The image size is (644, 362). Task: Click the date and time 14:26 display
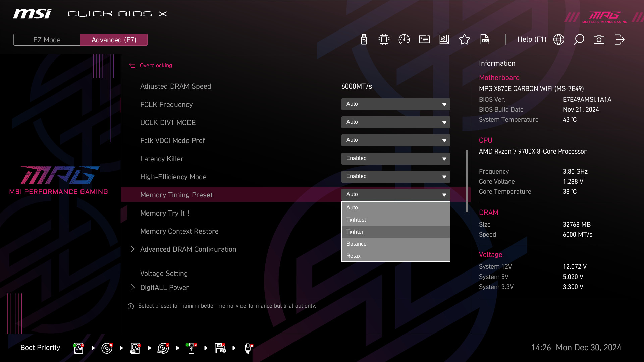(x=576, y=348)
